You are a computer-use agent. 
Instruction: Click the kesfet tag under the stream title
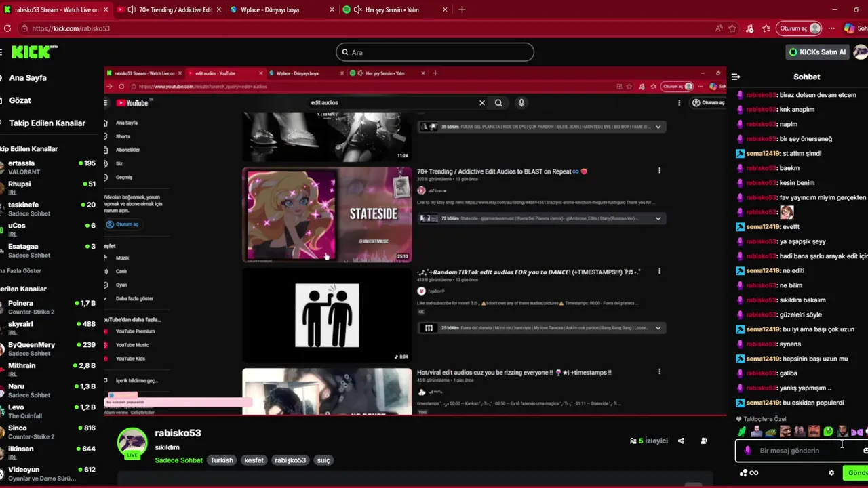tap(254, 460)
